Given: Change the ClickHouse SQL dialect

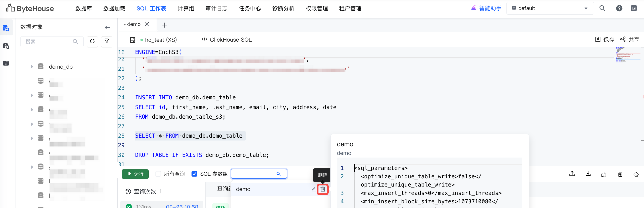Looking at the screenshot, I should (227, 40).
